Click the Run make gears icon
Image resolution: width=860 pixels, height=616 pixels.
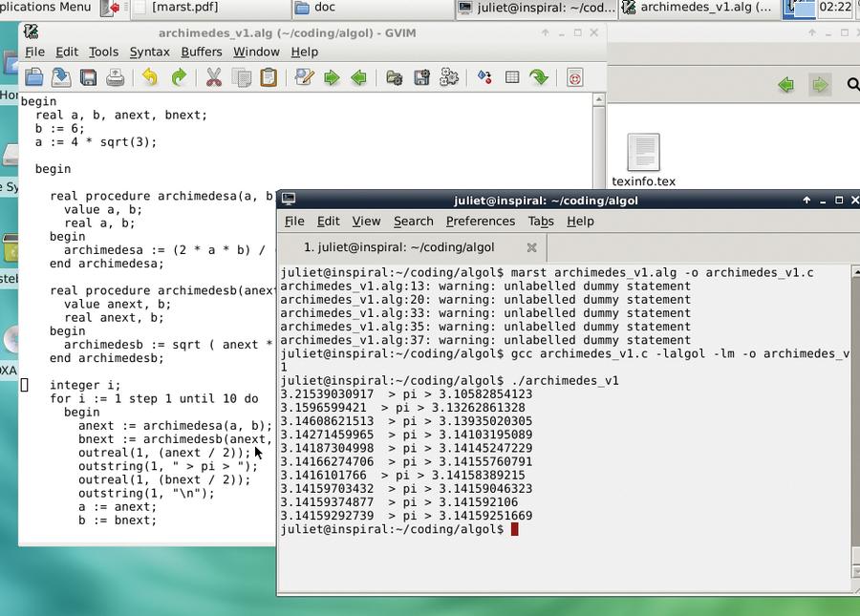coord(449,77)
